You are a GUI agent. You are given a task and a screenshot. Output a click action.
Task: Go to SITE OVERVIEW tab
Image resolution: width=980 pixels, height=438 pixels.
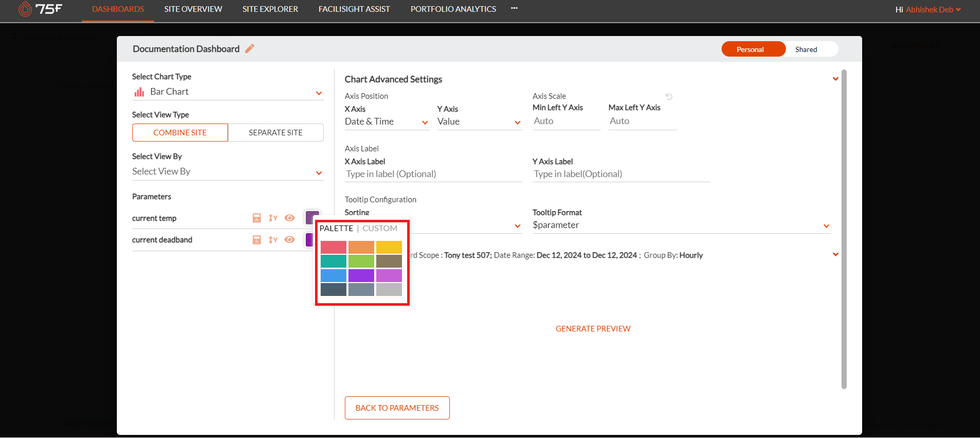point(194,9)
